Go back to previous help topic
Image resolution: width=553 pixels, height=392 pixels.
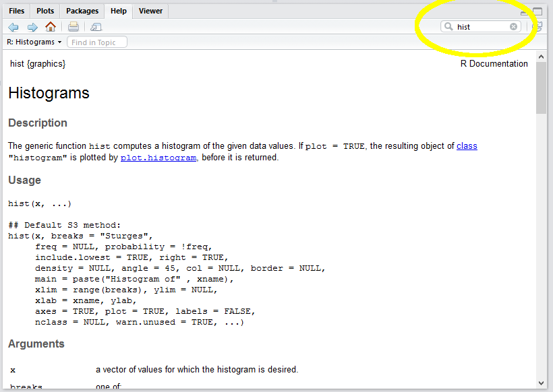[x=13, y=27]
